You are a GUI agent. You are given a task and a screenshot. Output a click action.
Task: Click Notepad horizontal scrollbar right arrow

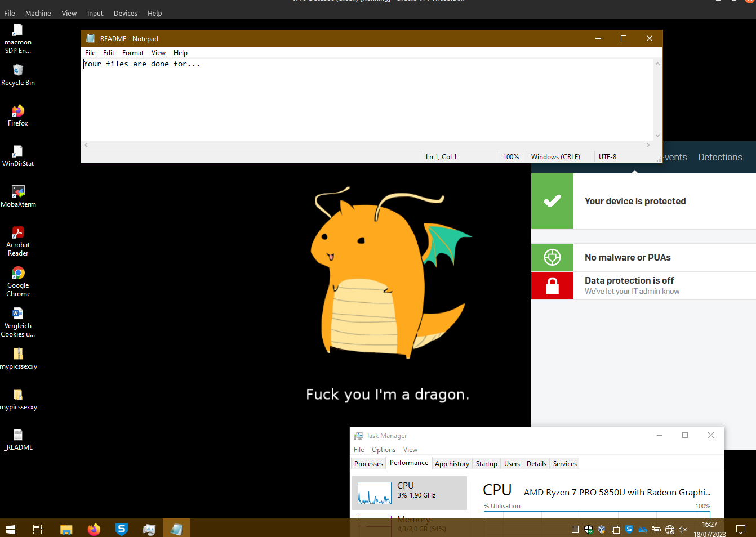648,145
